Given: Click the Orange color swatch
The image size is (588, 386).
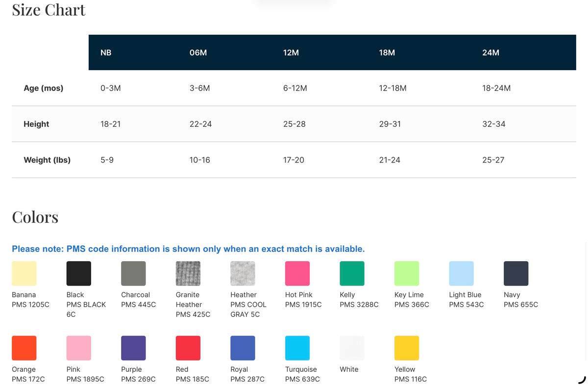Looking at the screenshot, I should pyautogui.click(x=24, y=348).
